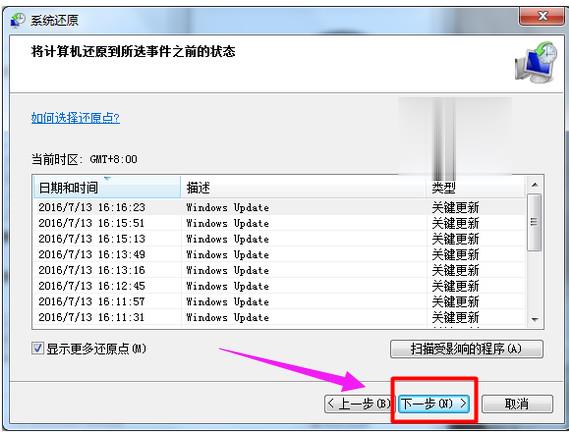Screen dimensions: 569x435
Task: Click the System Restore title bar icon
Action: [x=17, y=20]
